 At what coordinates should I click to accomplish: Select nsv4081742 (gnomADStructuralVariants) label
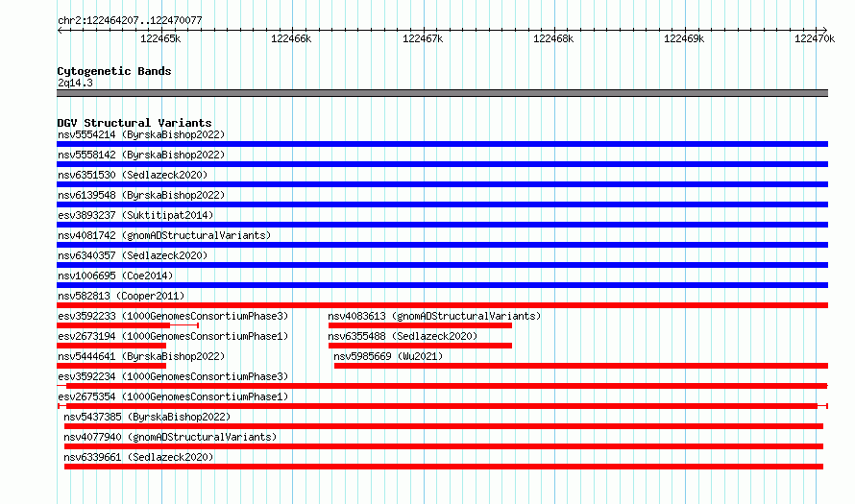tap(164, 235)
